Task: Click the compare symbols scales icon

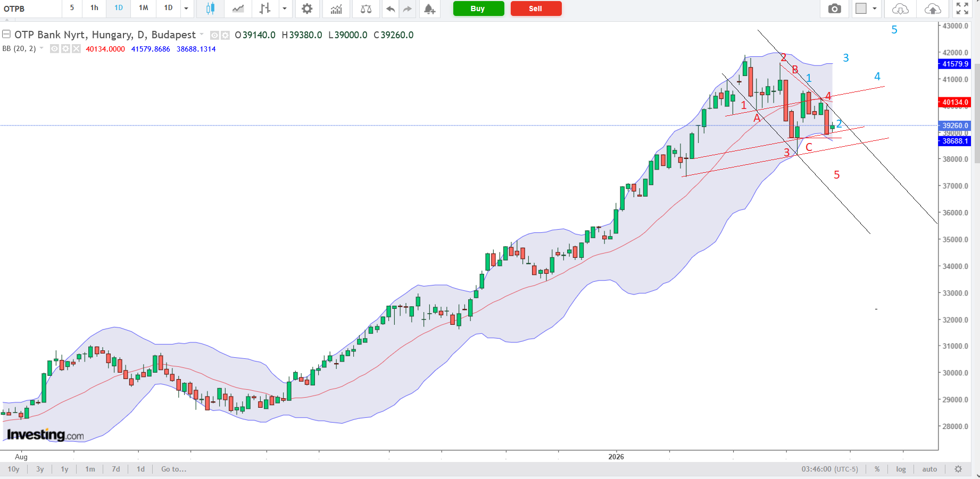Action: pyautogui.click(x=366, y=9)
